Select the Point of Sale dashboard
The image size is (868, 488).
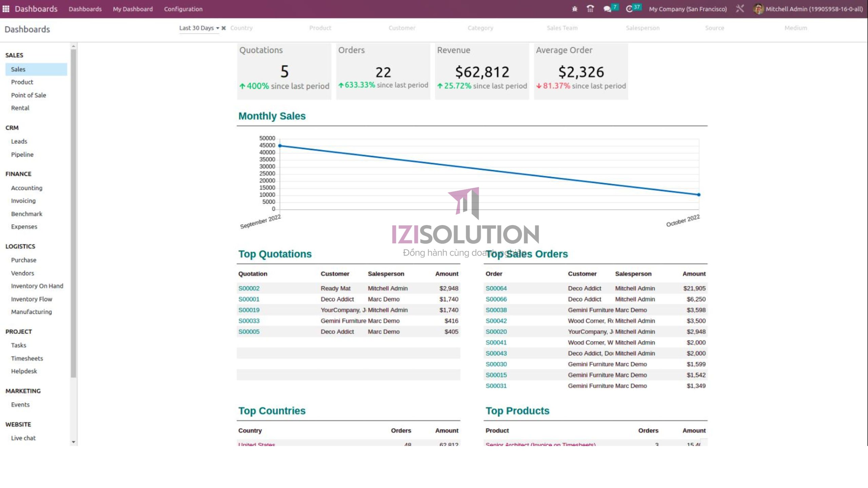coord(28,95)
